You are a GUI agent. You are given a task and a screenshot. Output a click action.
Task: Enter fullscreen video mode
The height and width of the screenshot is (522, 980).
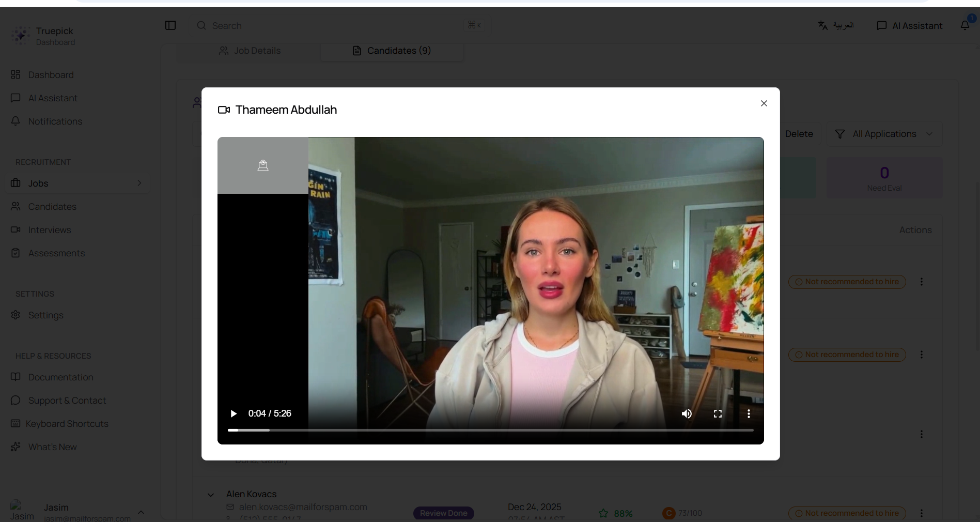coord(718,413)
